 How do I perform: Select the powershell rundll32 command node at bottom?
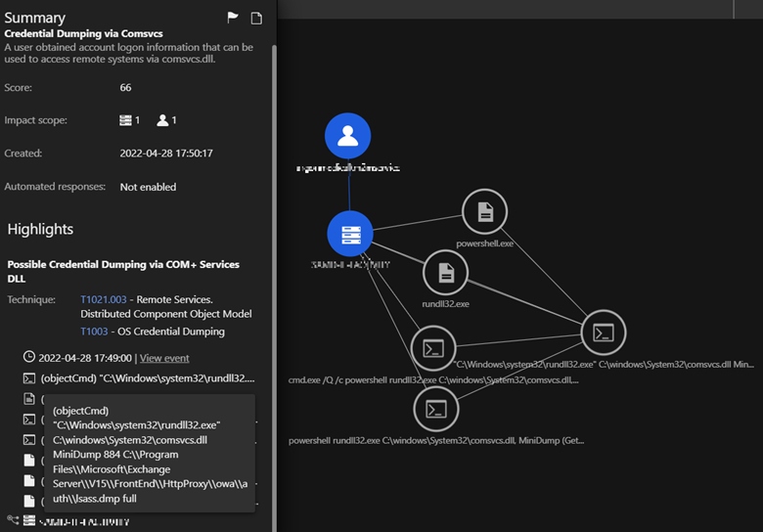(x=436, y=409)
